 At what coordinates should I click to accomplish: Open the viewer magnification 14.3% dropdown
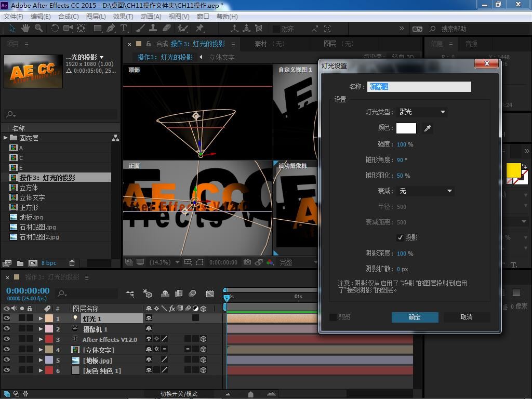(x=165, y=262)
